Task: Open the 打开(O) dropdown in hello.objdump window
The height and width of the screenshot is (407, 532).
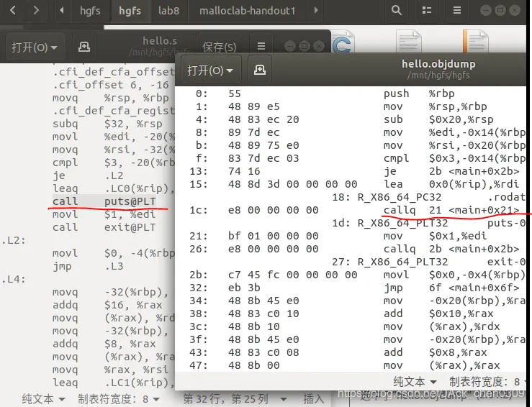Action: (x=211, y=70)
